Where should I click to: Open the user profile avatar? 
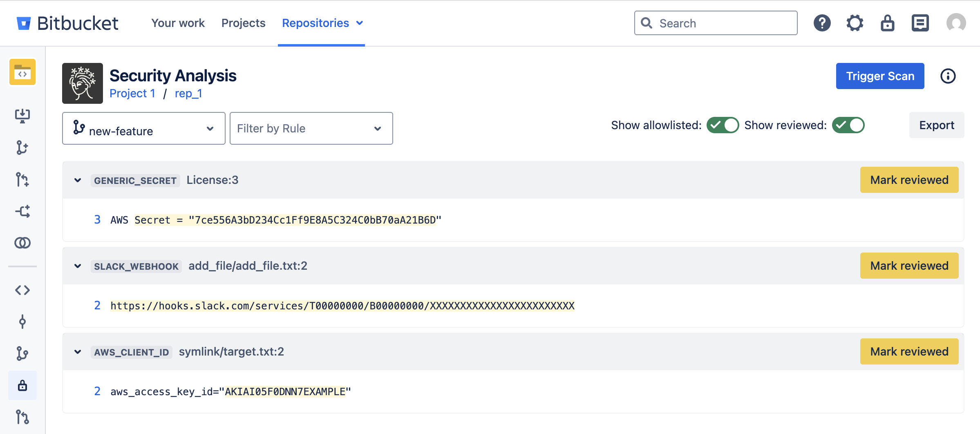point(956,23)
